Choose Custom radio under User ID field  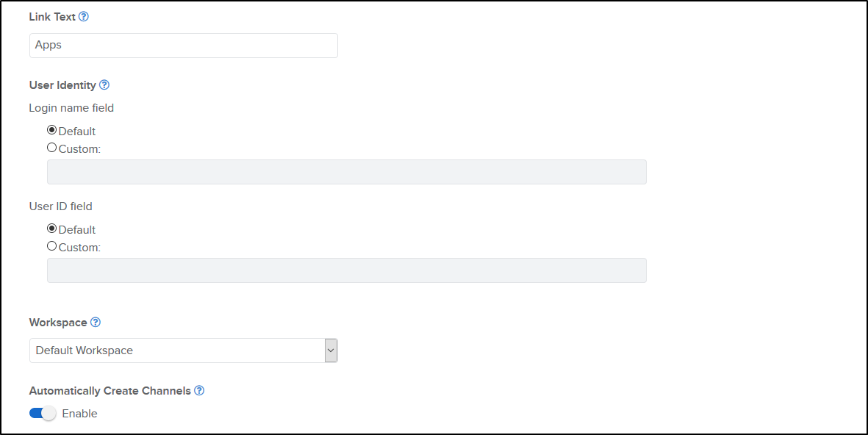[51, 246]
